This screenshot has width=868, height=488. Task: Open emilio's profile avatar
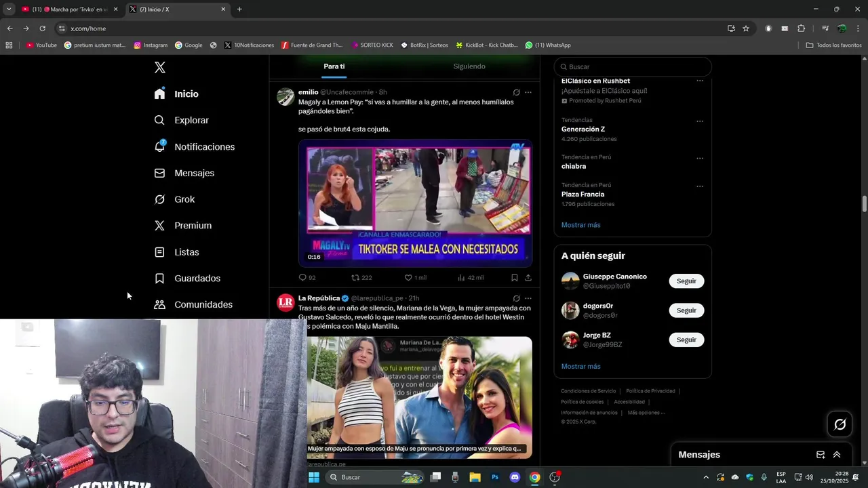(x=285, y=96)
